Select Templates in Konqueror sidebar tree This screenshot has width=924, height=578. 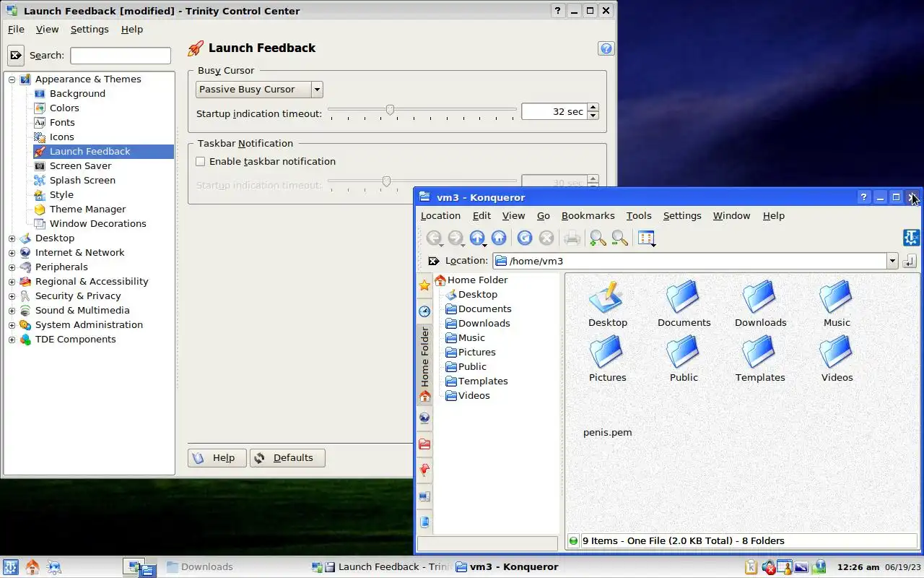pyautogui.click(x=482, y=381)
